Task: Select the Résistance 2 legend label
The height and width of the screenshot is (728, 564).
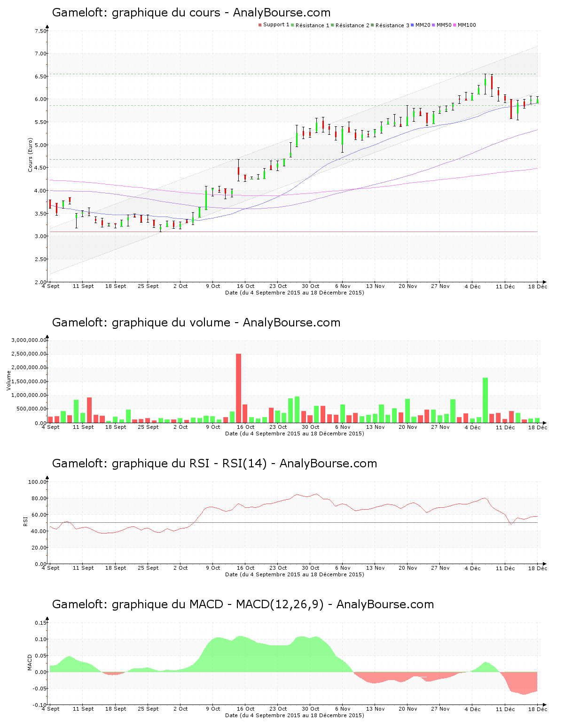Action: 352,25
